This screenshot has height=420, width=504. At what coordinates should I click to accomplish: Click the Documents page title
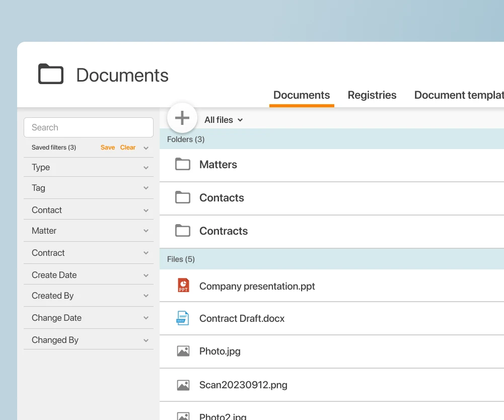(122, 75)
